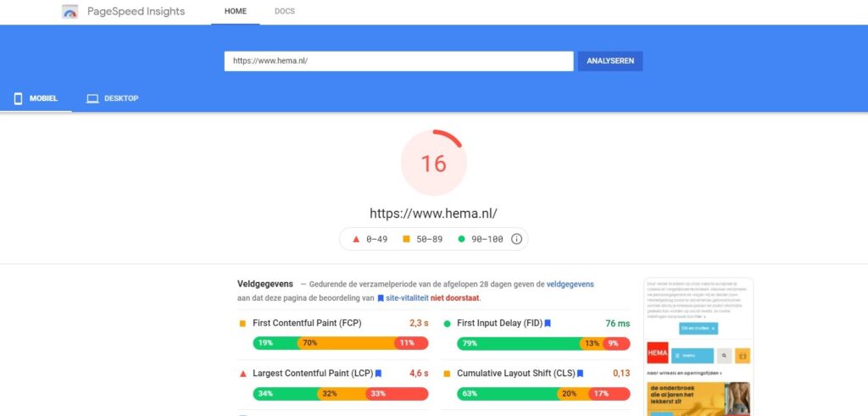868x416 pixels.
Task: Click the CLS value 0,13
Action: pos(621,374)
